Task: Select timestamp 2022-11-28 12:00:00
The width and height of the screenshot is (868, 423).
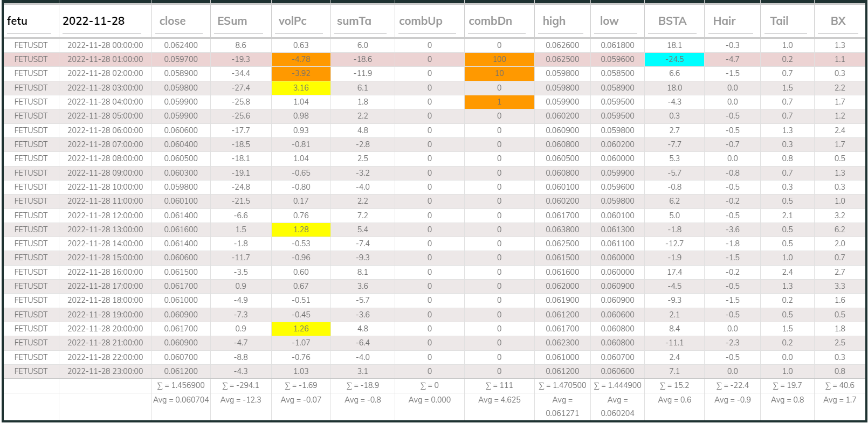Action: (x=105, y=216)
